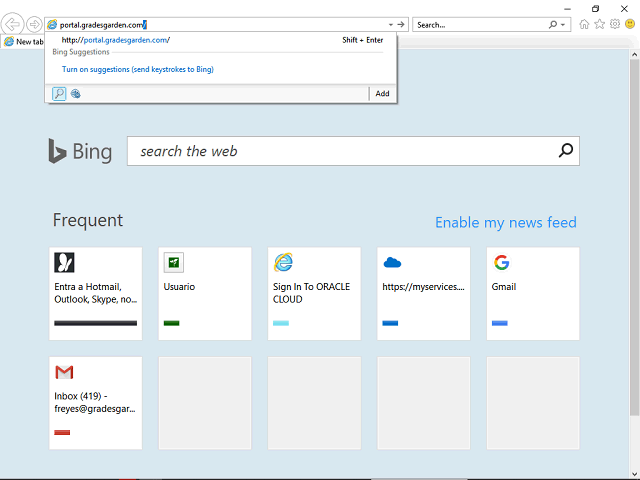
Task: Restore down the browser window
Action: pos(596,9)
